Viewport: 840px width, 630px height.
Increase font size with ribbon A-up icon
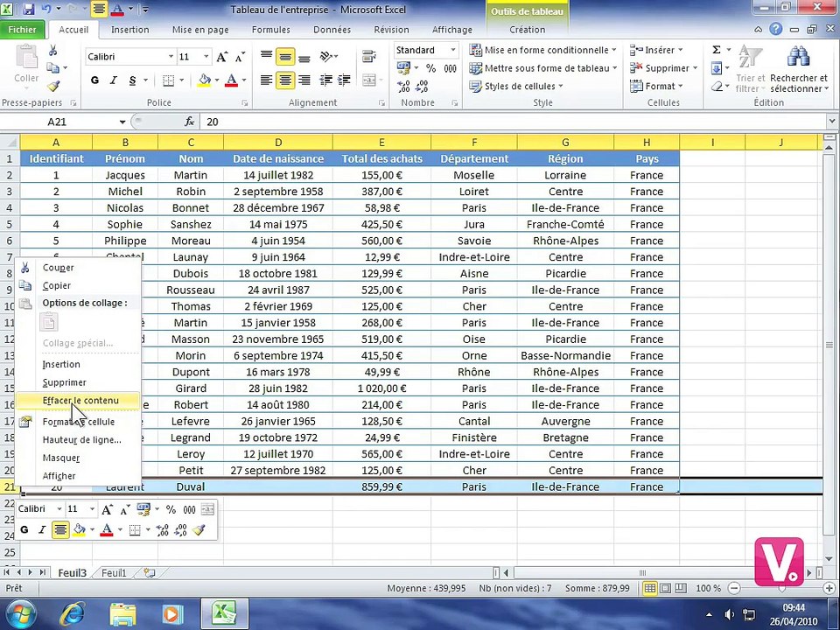[221, 57]
